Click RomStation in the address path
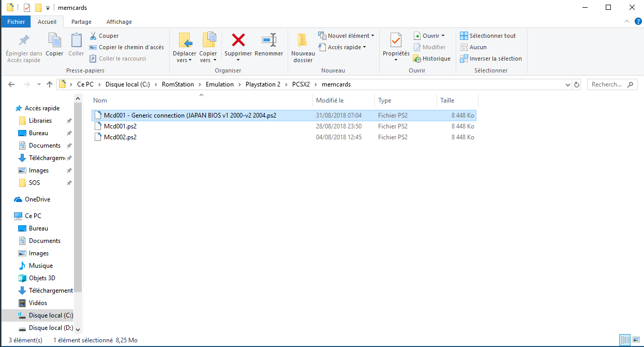 click(177, 84)
